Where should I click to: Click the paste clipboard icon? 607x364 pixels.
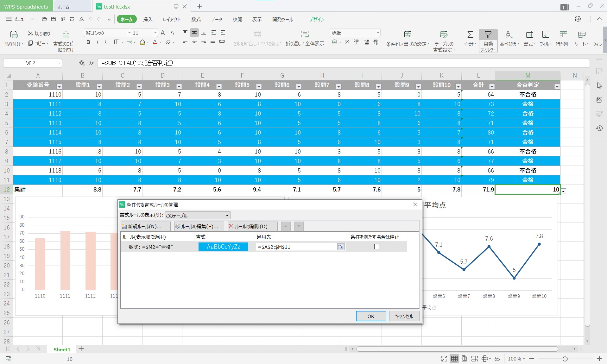pyautogui.click(x=14, y=35)
